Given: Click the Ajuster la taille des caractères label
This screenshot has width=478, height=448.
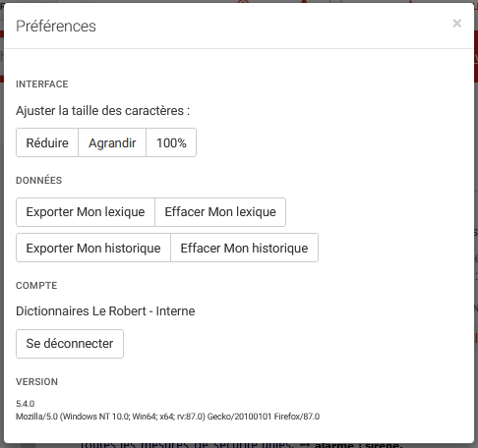Looking at the screenshot, I should click(103, 111).
